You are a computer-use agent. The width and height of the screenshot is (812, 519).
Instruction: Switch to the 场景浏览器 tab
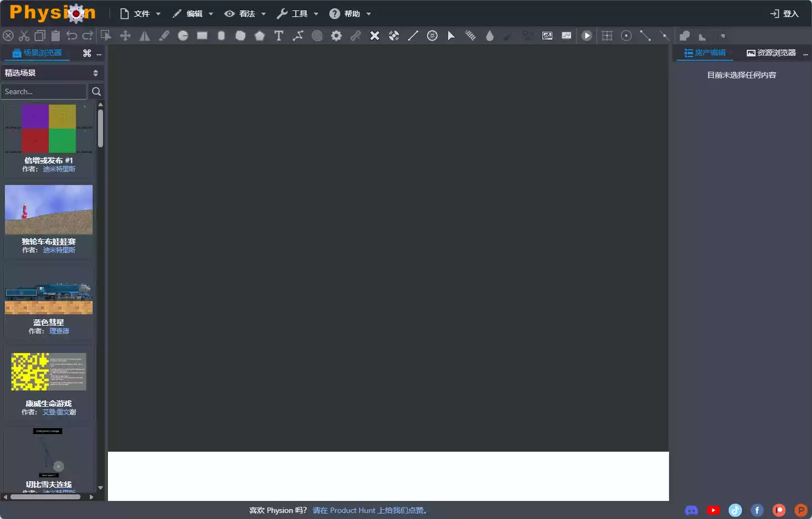tap(37, 53)
